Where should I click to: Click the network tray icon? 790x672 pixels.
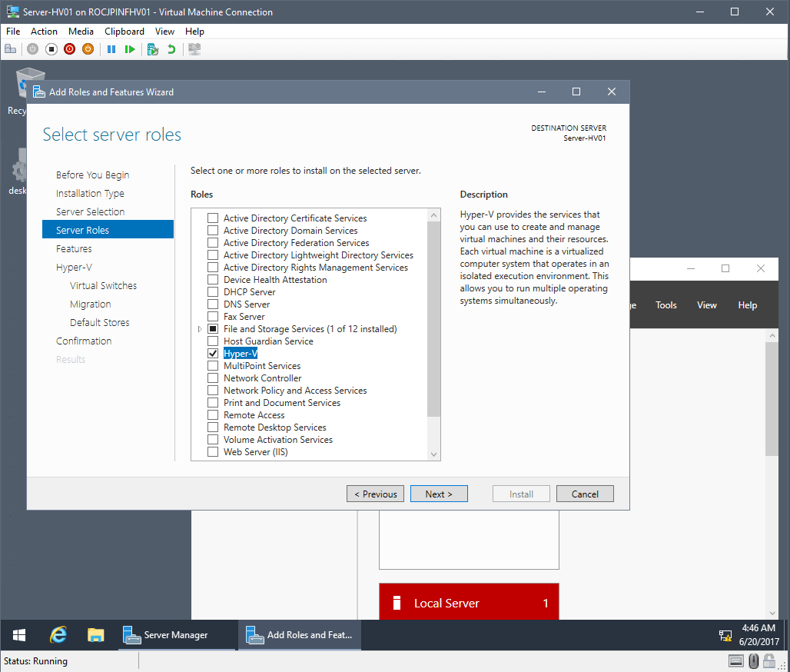point(725,636)
